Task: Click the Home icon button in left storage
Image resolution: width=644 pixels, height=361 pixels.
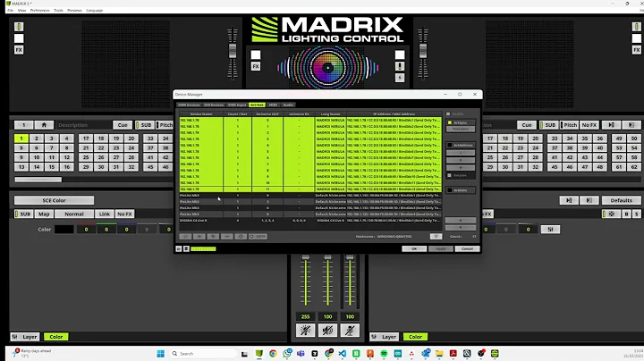Action: click(x=44, y=125)
